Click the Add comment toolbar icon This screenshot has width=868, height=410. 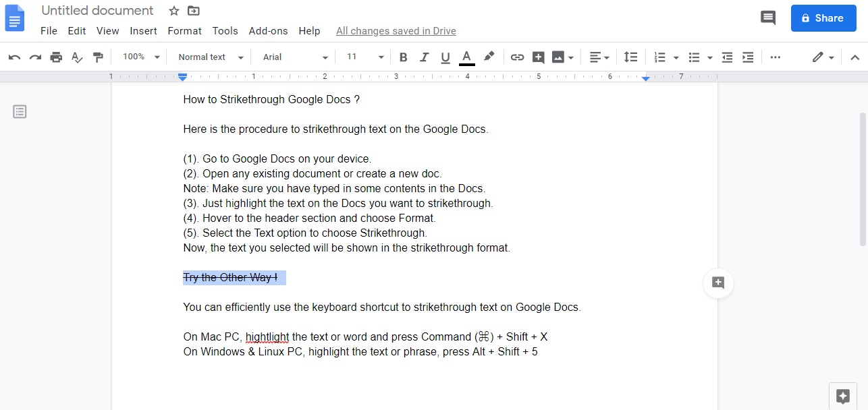coord(538,57)
